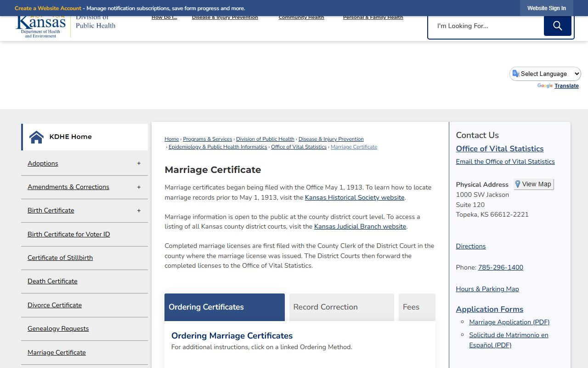The image size is (588, 368).
Task: Open the Hours & Parking Map link
Action: pos(487,289)
